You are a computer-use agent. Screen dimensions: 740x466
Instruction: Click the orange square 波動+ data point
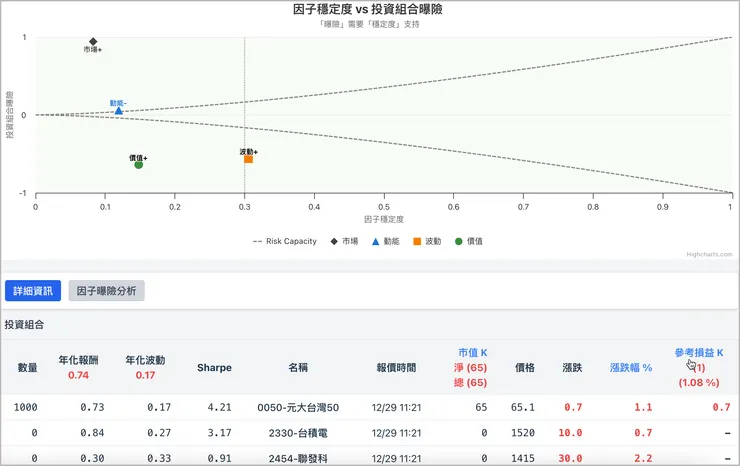[248, 159]
